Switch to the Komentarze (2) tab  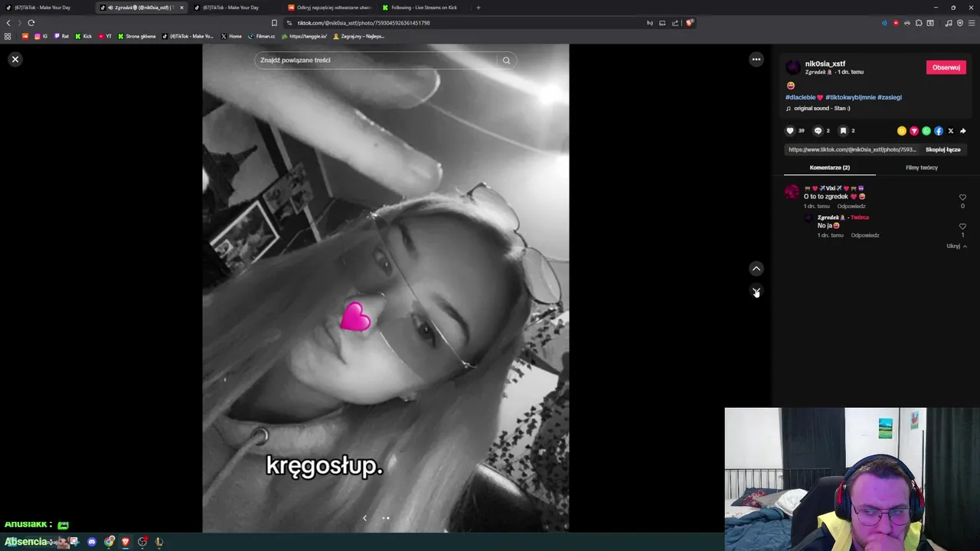click(830, 168)
